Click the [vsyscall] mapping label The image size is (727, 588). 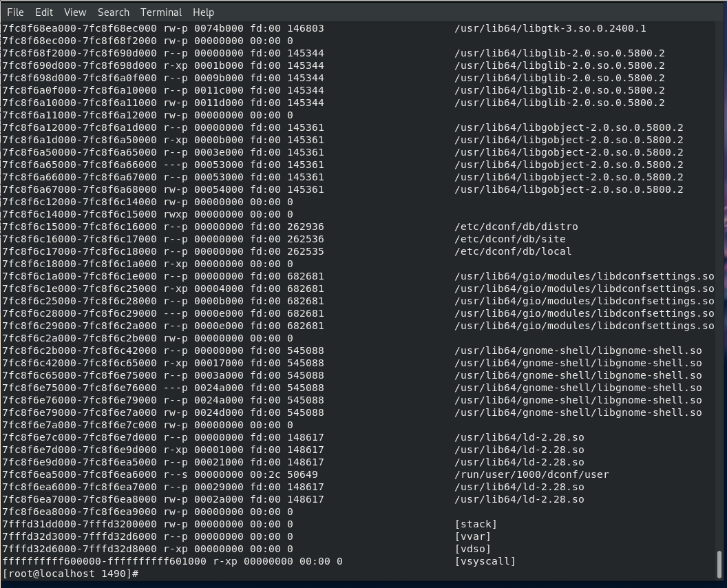pos(485,561)
